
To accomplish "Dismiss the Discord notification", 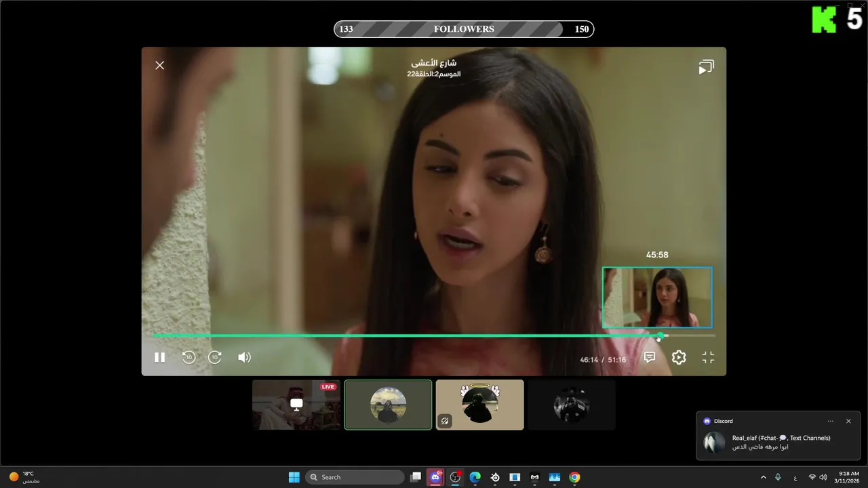I will pos(848,421).
